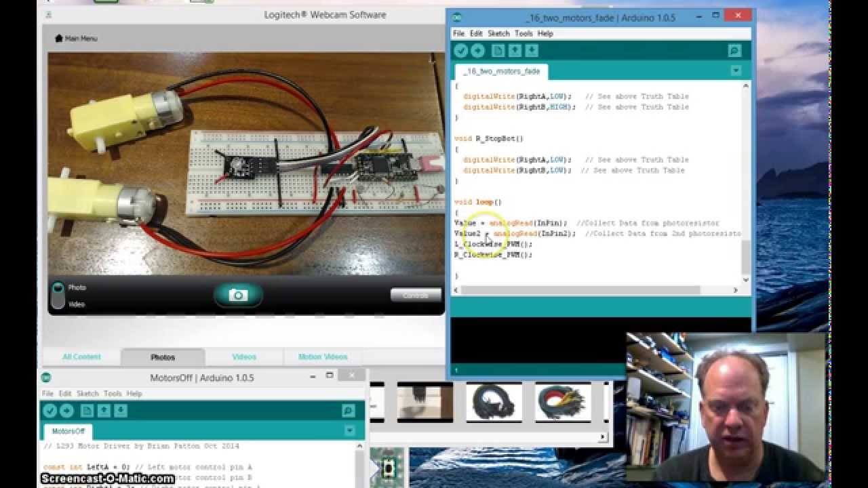Click Verify in _16_two_motors_fade Arduino window
The width and height of the screenshot is (868, 488).
point(461,50)
